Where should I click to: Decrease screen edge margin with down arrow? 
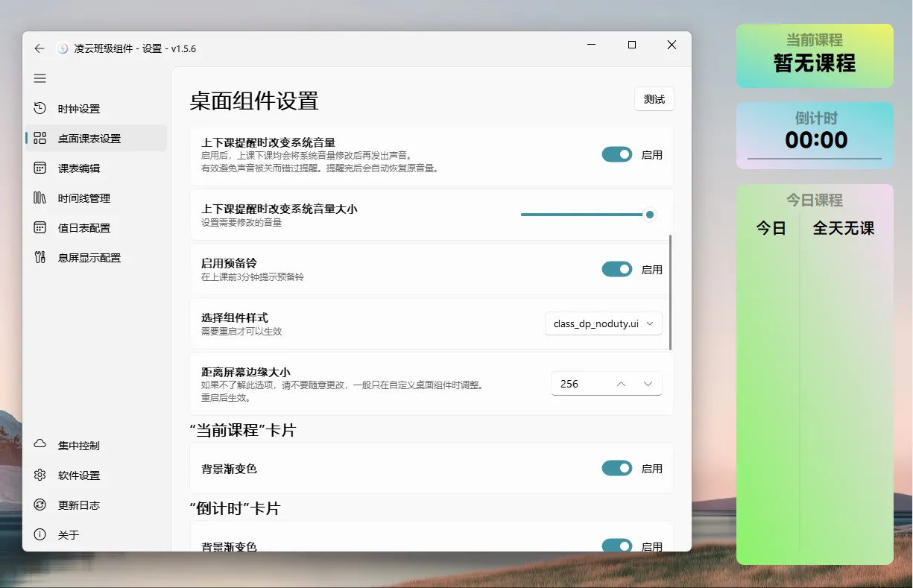(648, 384)
